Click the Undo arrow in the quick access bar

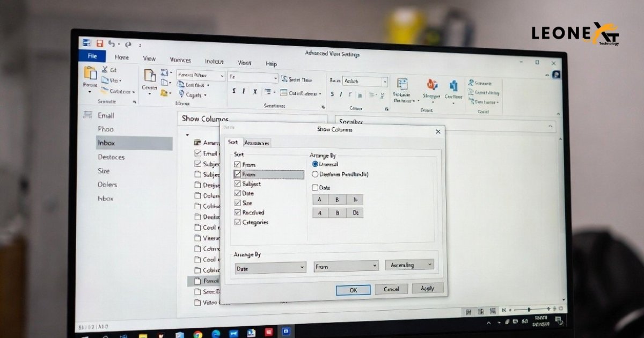coord(112,43)
